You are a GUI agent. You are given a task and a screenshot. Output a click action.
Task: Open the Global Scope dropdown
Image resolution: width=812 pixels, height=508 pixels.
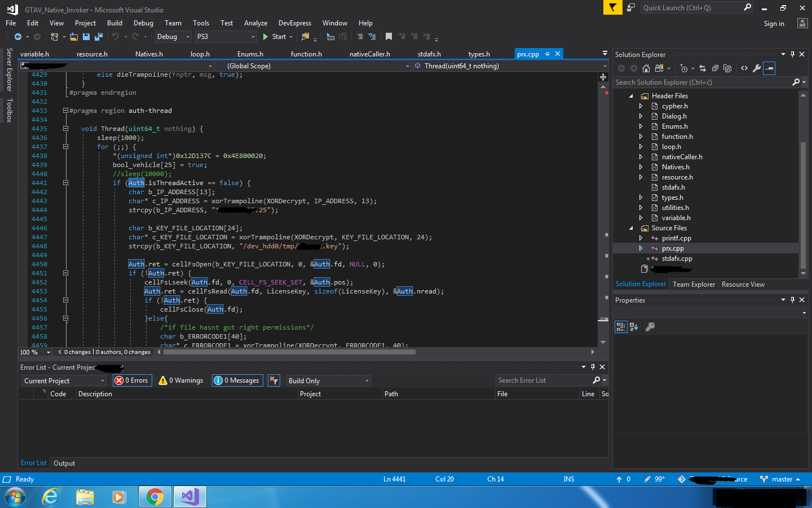point(315,66)
